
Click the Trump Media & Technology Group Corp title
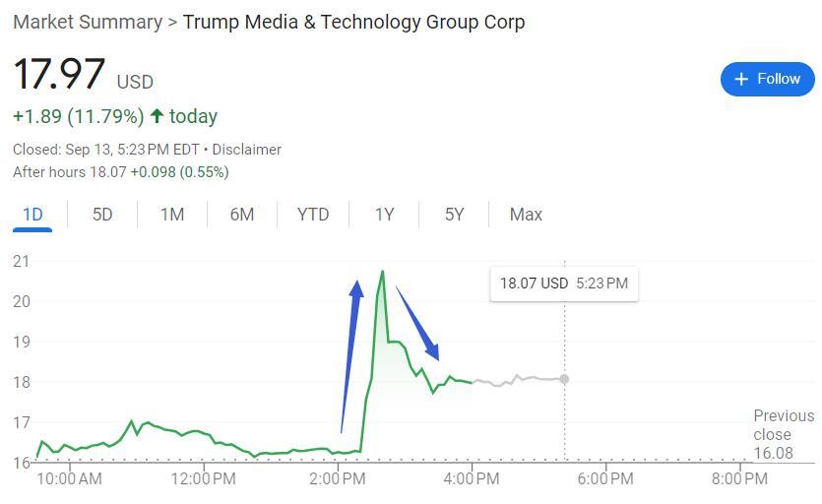pos(354,22)
